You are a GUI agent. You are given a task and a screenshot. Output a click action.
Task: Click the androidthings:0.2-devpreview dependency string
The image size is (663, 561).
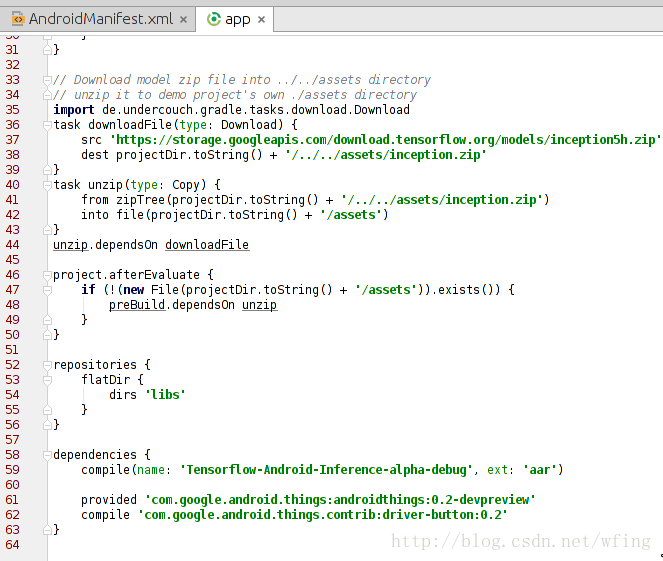click(340, 500)
